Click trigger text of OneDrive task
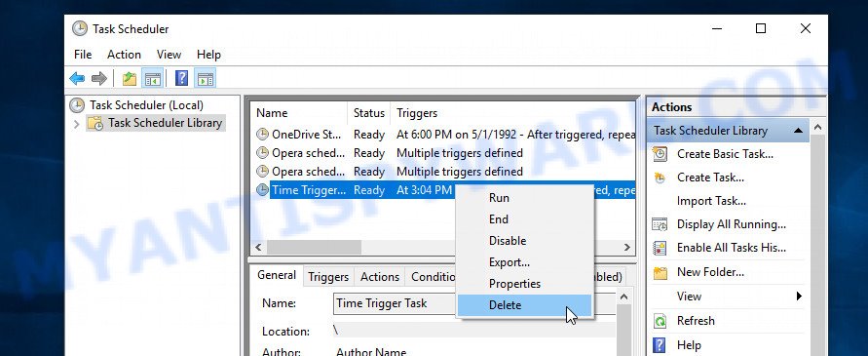 point(515,135)
